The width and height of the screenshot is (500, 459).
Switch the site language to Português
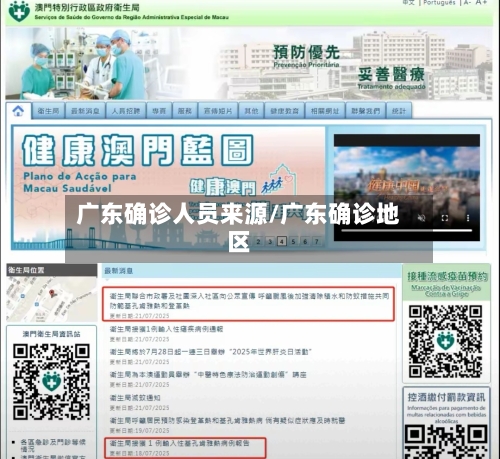[439, 2]
